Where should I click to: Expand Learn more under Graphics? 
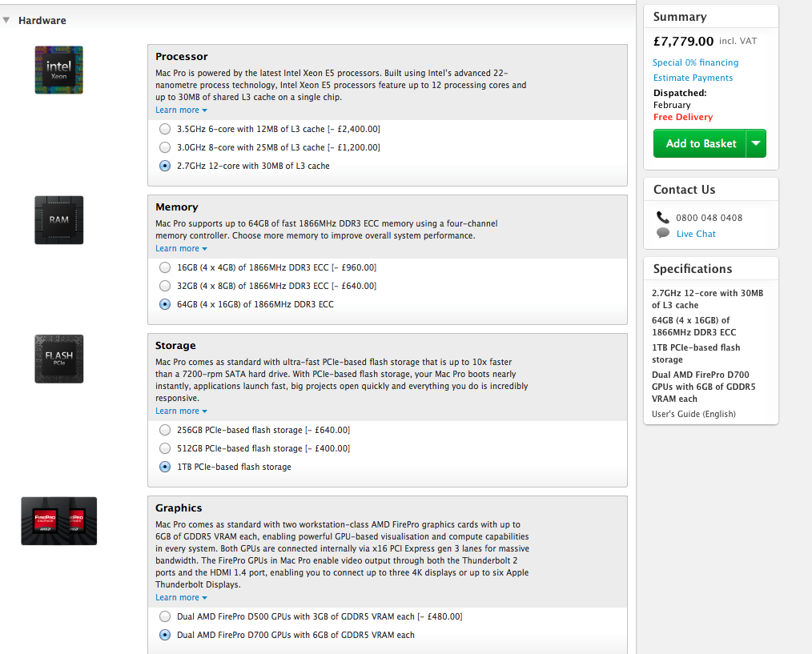tap(181, 597)
